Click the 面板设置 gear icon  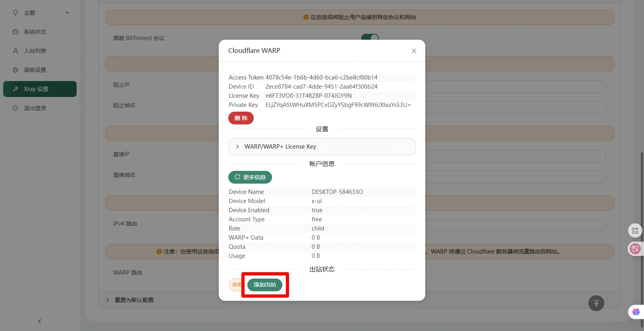point(15,70)
